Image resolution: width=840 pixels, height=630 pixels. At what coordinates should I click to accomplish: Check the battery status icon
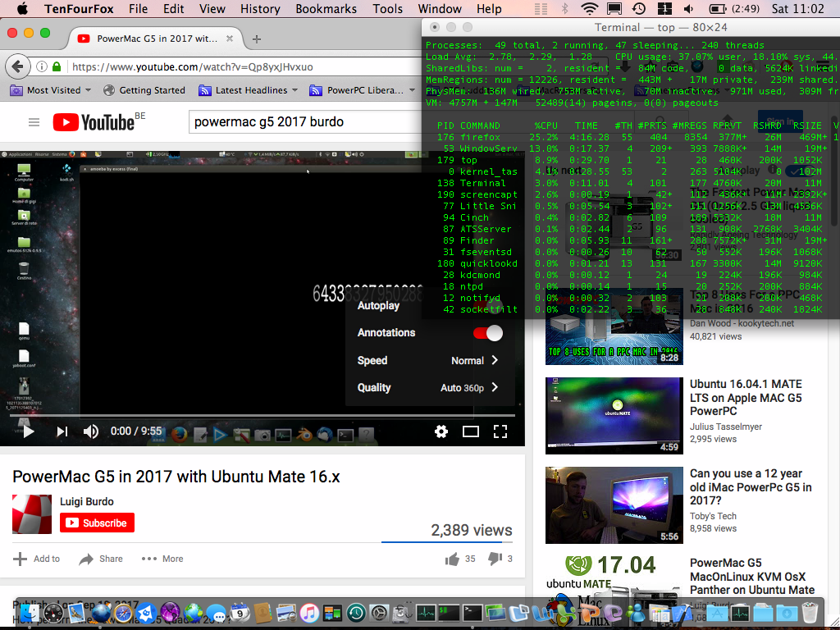pos(717,9)
